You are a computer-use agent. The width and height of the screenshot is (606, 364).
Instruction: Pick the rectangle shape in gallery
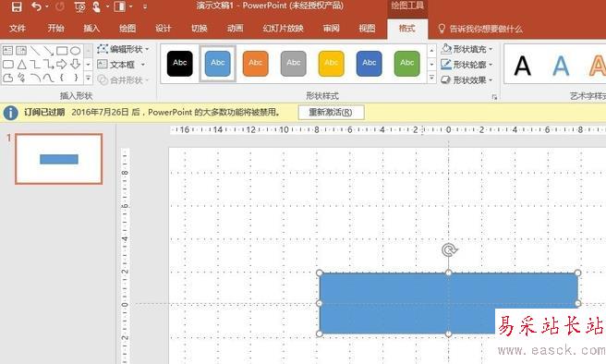point(62,50)
